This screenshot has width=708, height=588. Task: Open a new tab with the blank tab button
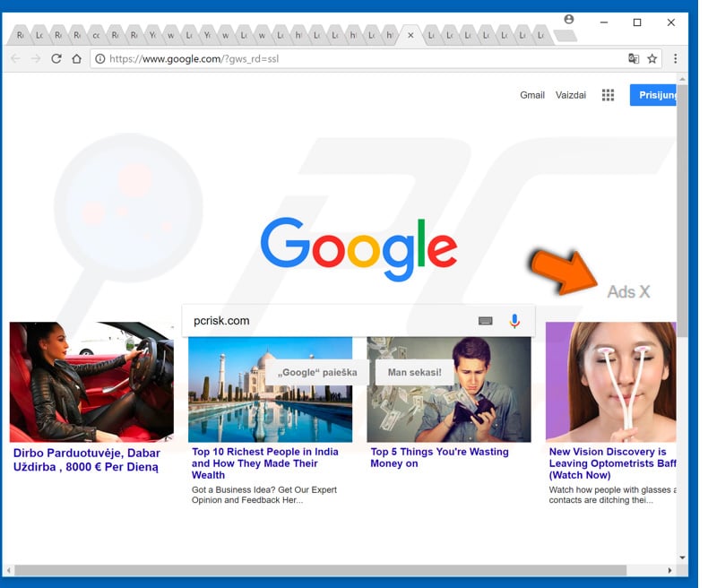(565, 35)
